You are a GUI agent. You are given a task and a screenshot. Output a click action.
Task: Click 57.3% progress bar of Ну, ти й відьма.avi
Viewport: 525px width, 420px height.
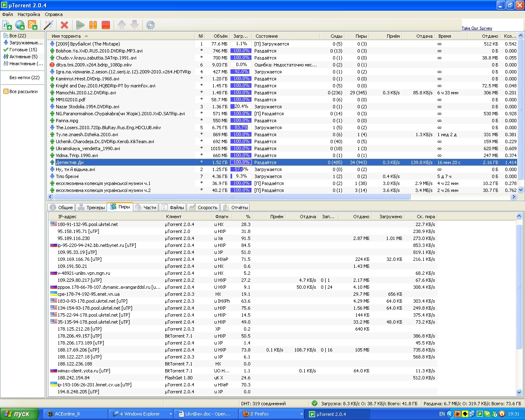(241, 169)
